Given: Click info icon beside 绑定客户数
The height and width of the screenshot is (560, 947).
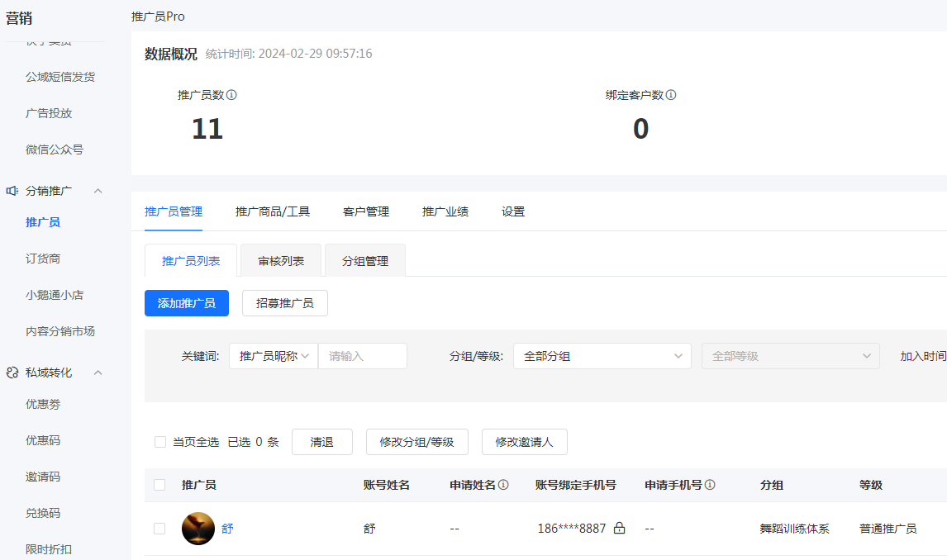Looking at the screenshot, I should click(x=671, y=95).
